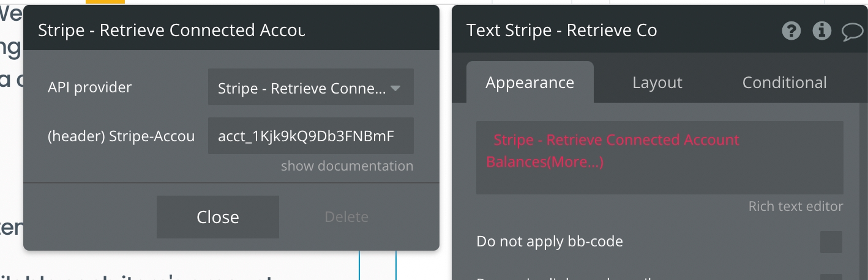Screen dimensions: 868x280
Task: Click the show documentation link
Action: (x=347, y=166)
